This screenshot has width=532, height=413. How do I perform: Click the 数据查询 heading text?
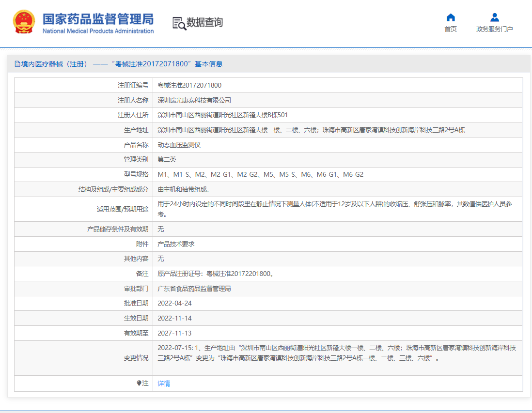pyautogui.click(x=204, y=22)
